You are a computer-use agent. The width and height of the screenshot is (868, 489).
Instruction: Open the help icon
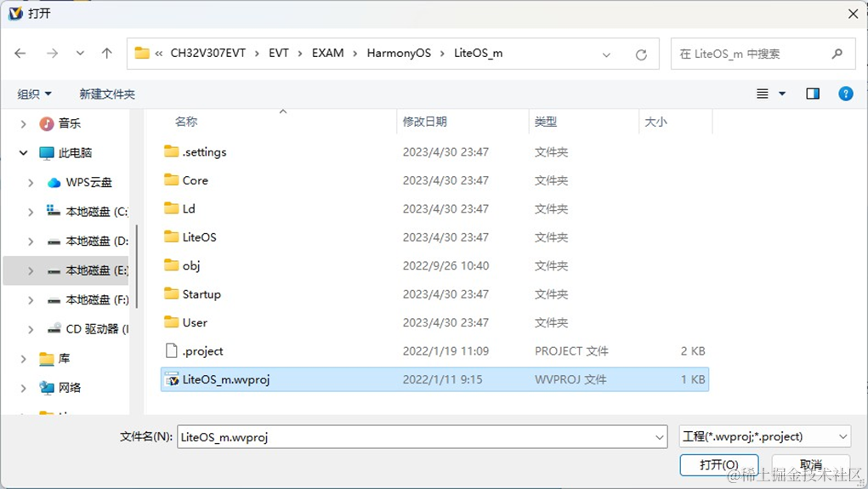click(x=845, y=94)
